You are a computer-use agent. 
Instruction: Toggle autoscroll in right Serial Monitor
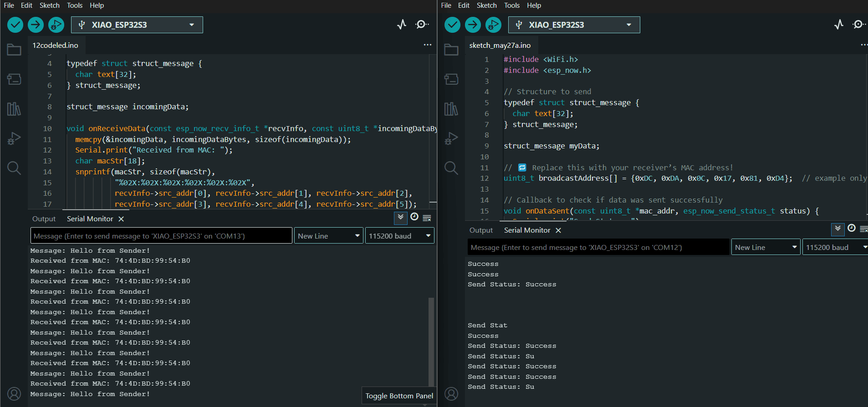[838, 229]
